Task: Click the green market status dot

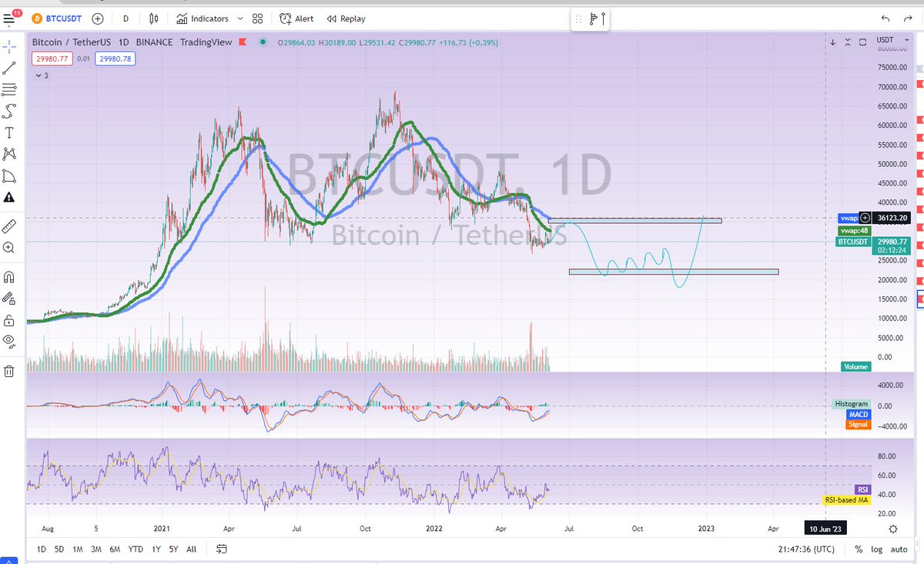Action: coord(263,42)
